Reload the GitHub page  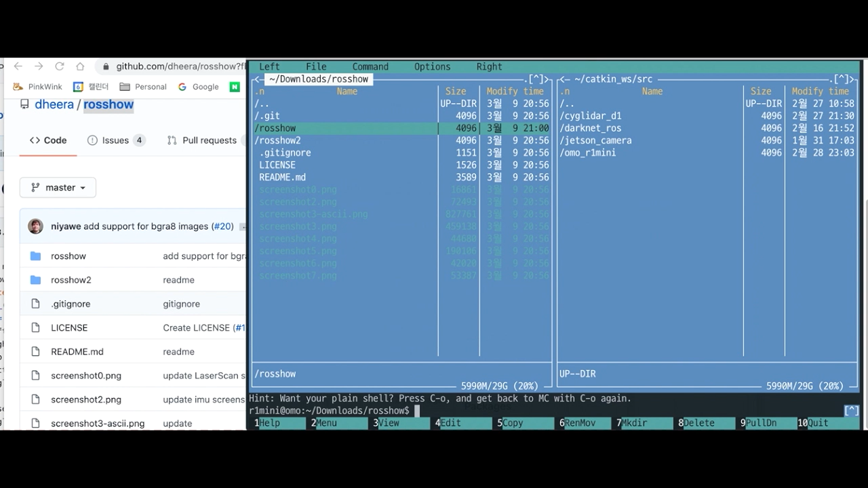[60, 66]
